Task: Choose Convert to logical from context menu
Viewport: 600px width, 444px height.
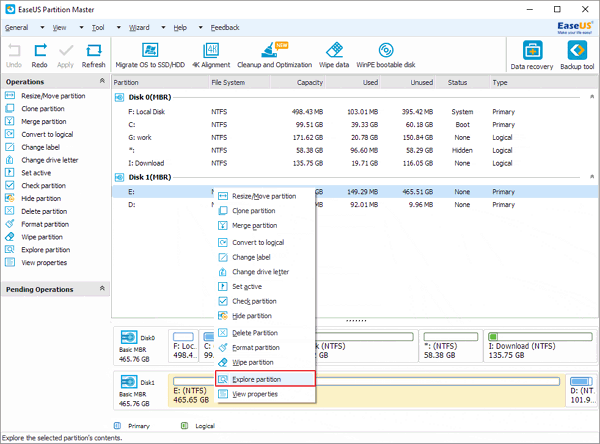Action: (265, 243)
